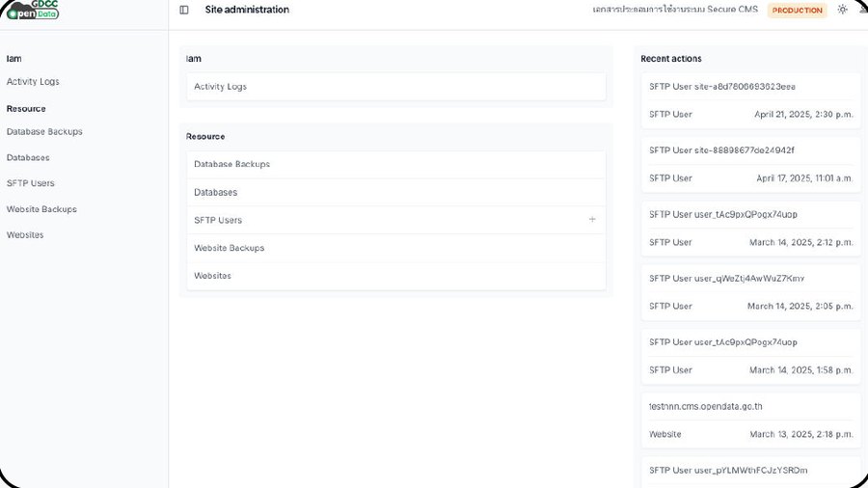
Task: Open Database Backups in the sidebar
Action: point(44,132)
